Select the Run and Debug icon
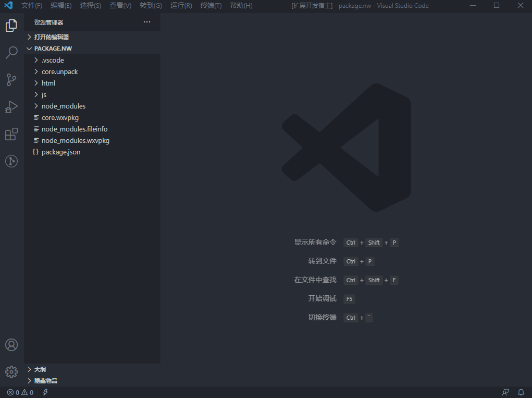This screenshot has height=398, width=532. (11, 106)
